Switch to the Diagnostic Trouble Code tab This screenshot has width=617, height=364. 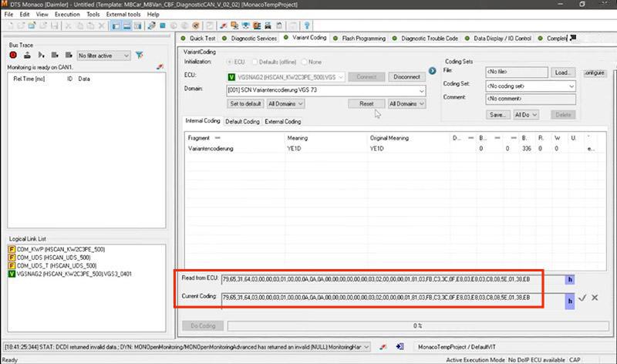coord(426,38)
